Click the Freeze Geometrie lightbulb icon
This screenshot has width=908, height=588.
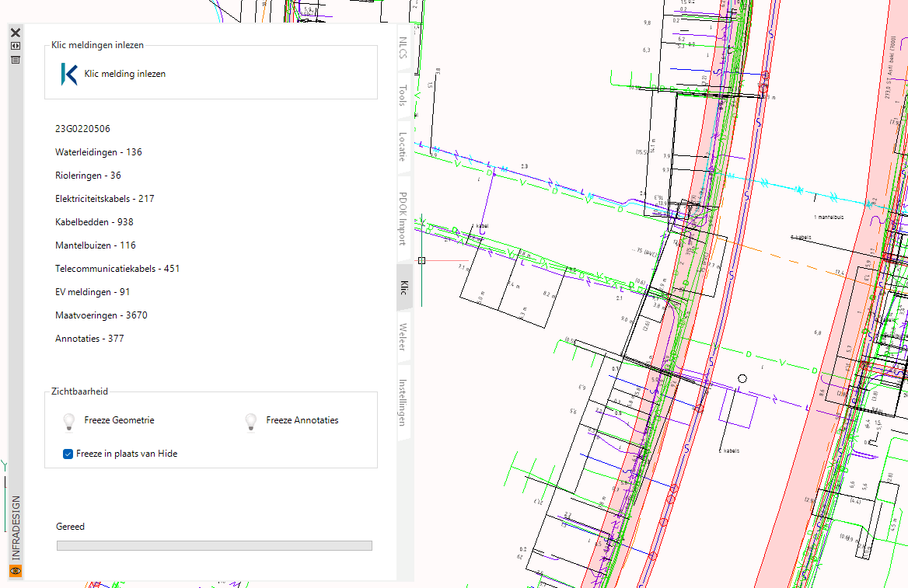click(x=69, y=421)
